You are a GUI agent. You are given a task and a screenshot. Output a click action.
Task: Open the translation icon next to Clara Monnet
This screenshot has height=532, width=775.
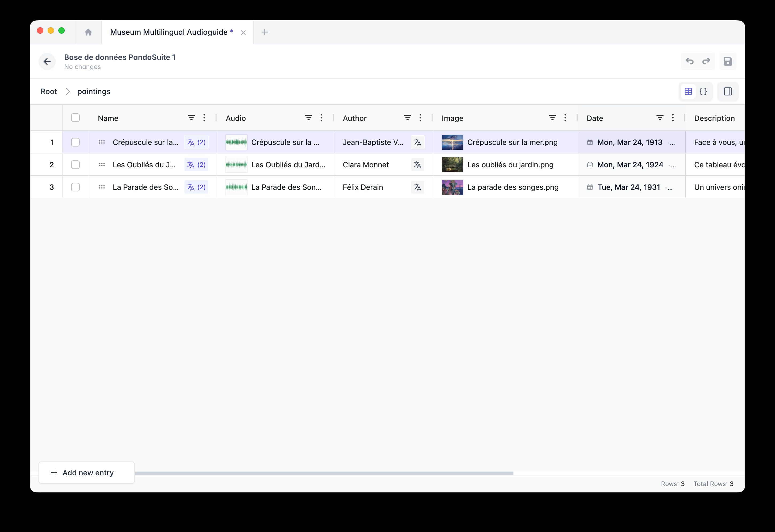[x=417, y=164]
